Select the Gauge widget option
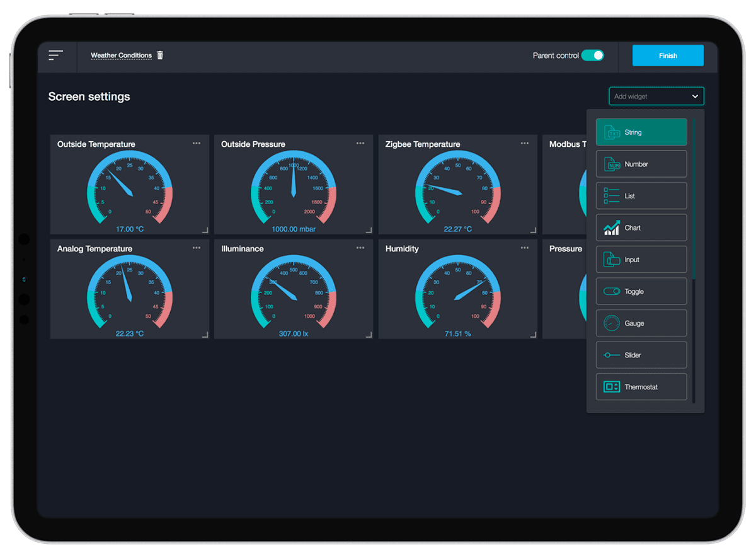756x559 pixels. (641, 323)
